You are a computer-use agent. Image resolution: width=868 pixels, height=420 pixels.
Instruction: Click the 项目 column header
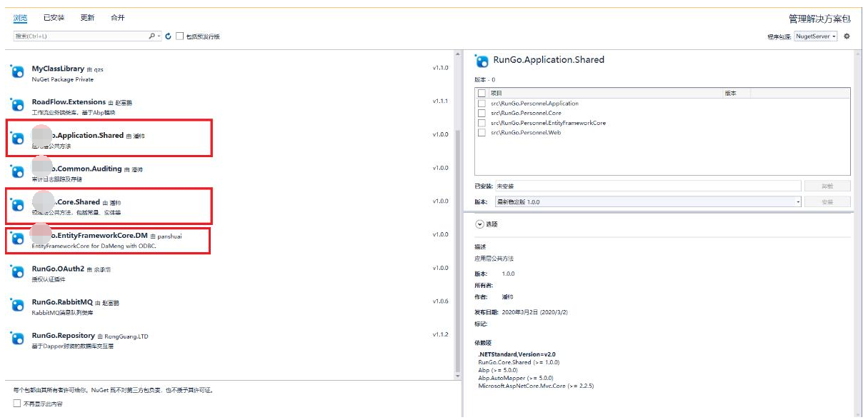(497, 94)
